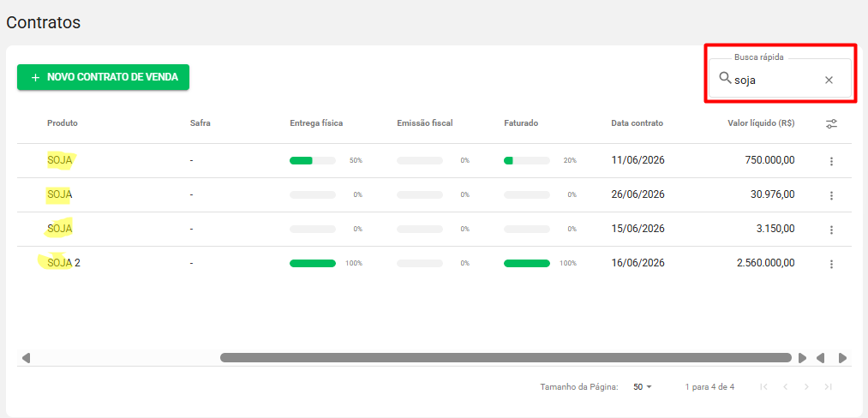Sort by Emissão fiscal column header
Screen dimensions: 868x418
[x=425, y=122]
